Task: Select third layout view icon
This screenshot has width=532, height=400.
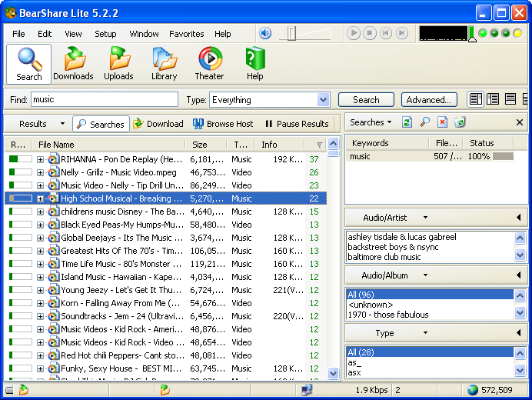Action: point(510,99)
